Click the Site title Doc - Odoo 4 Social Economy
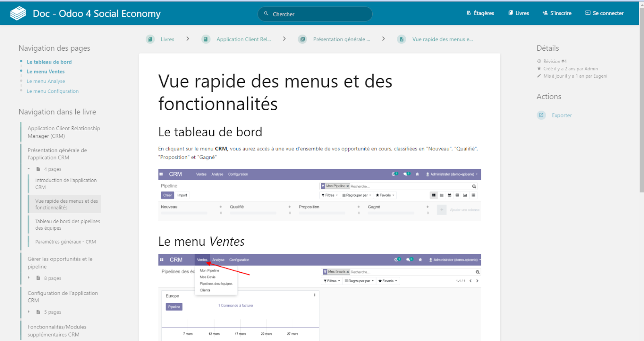Viewport: 644px width, 341px height. [x=97, y=14]
